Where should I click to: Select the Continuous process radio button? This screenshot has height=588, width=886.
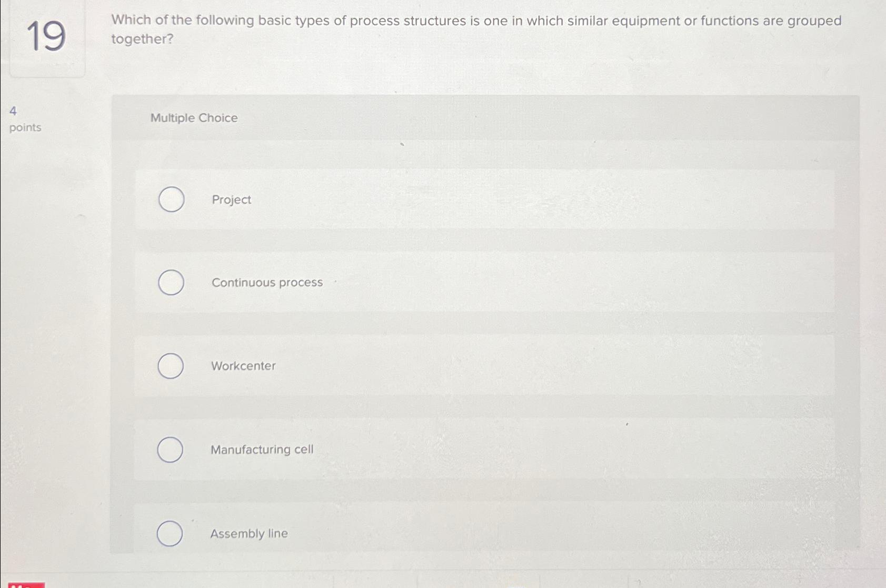tap(171, 283)
